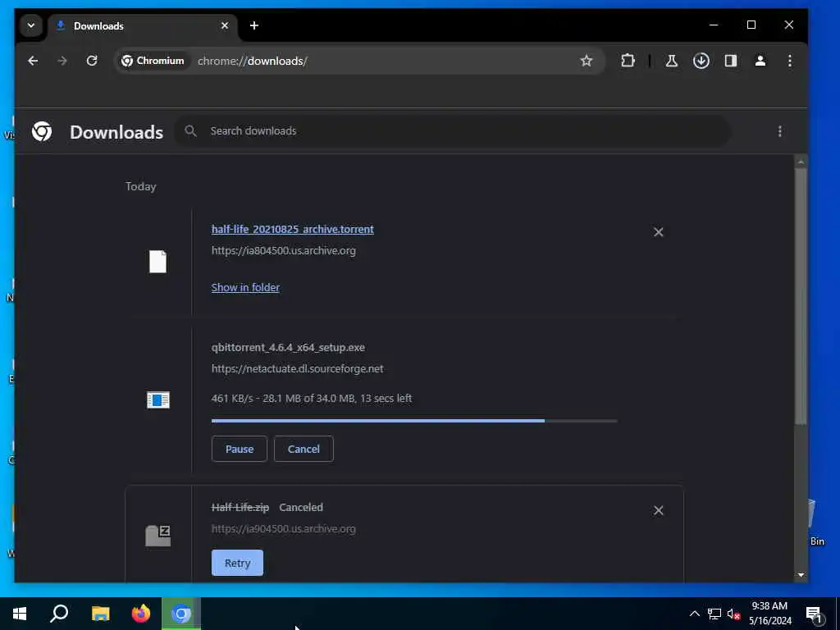Click the Canceled status label
The width and height of the screenshot is (840, 630).
(301, 507)
